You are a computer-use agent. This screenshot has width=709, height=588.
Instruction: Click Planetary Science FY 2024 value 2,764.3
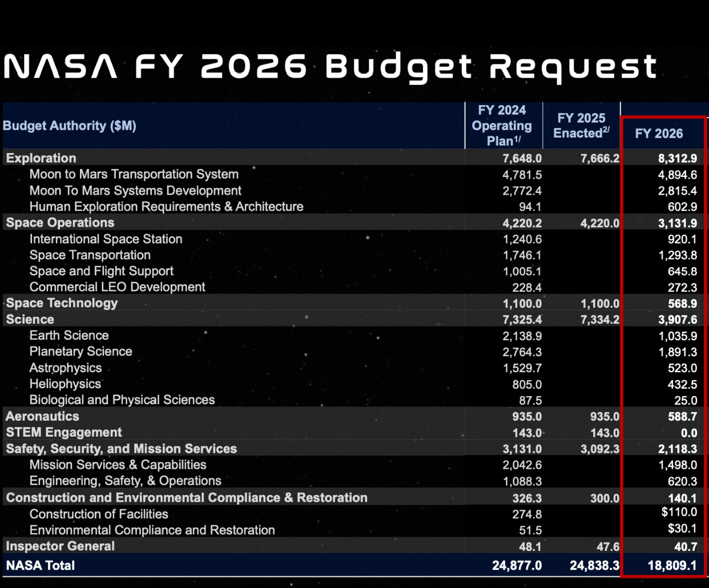(522, 352)
